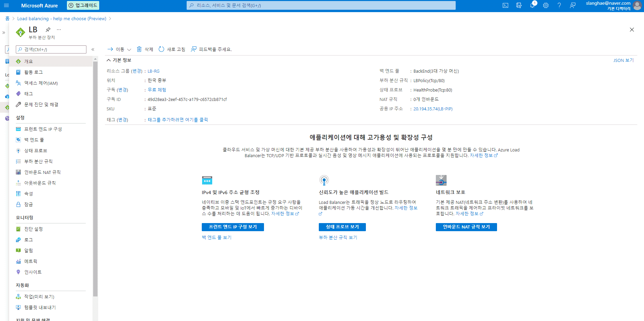Click the 삭제 trash button
Viewport: 644px width, 321px height.
pos(145,49)
